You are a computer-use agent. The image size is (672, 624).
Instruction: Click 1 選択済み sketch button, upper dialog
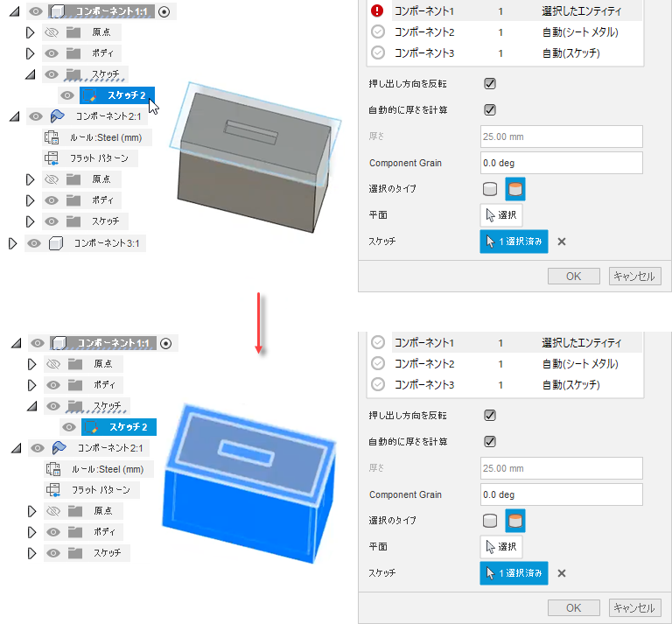coord(514,242)
